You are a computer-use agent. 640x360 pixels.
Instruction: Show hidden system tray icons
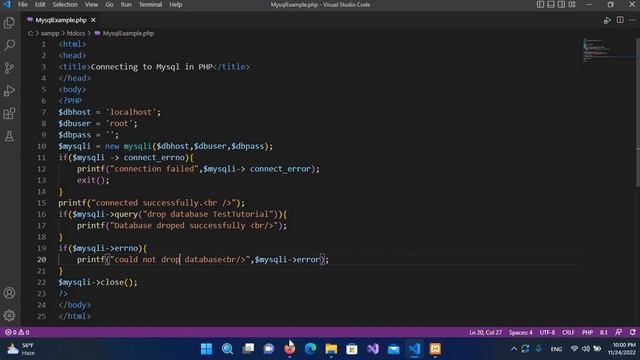click(x=514, y=349)
